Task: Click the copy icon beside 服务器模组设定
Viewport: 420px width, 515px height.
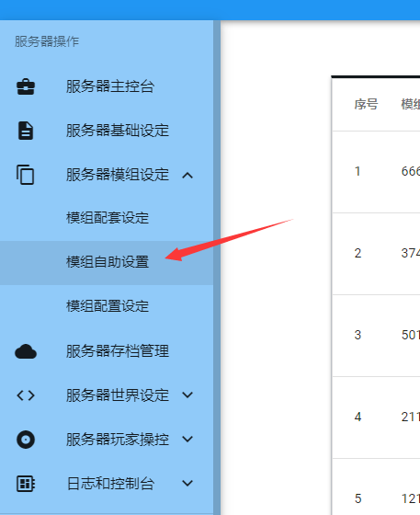Action: (25, 175)
